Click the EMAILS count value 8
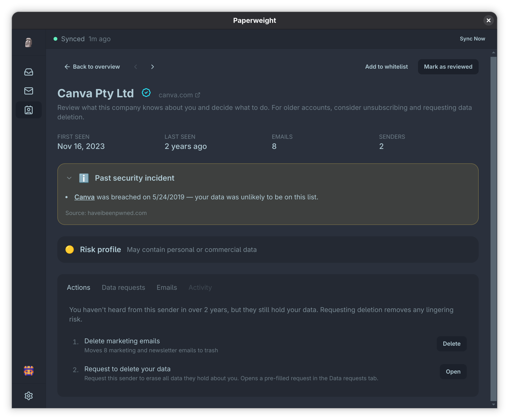This screenshot has height=420, width=509. [x=274, y=146]
